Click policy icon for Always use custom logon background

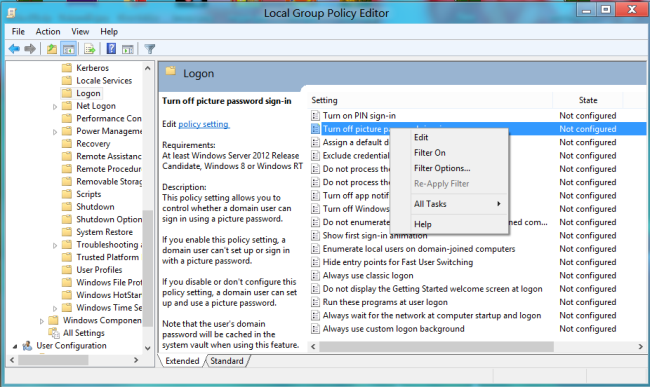(315, 329)
